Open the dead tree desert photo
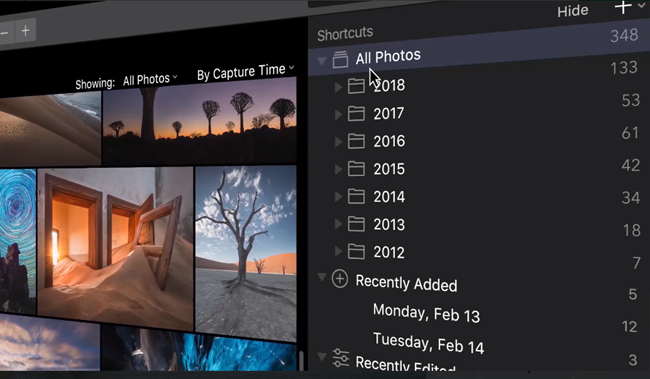The image size is (650, 379). coord(246,253)
